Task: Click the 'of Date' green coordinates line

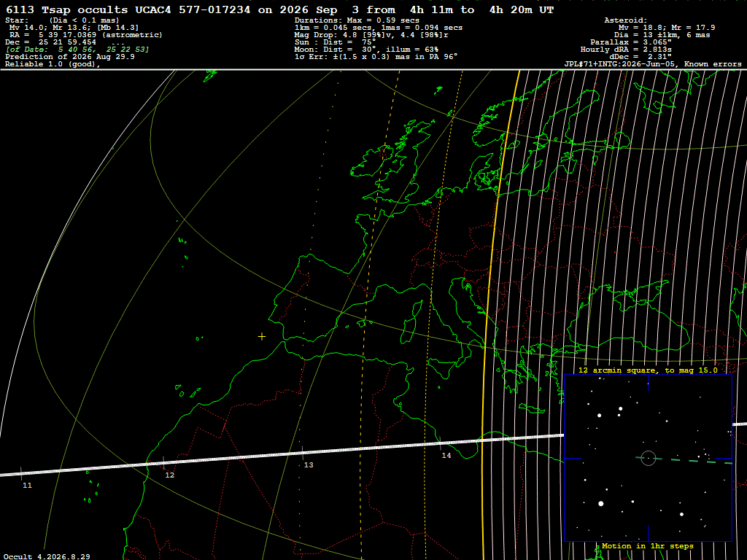Action: click(77, 50)
